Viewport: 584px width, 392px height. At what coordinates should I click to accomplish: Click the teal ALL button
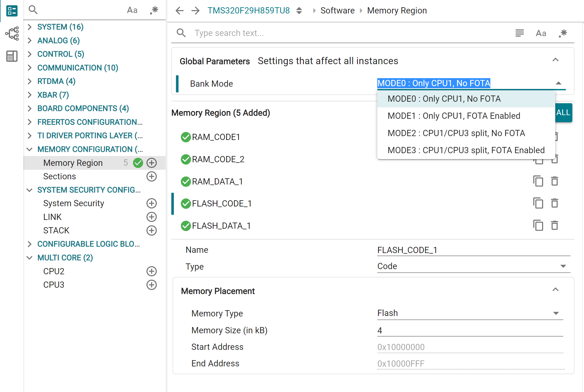point(563,113)
